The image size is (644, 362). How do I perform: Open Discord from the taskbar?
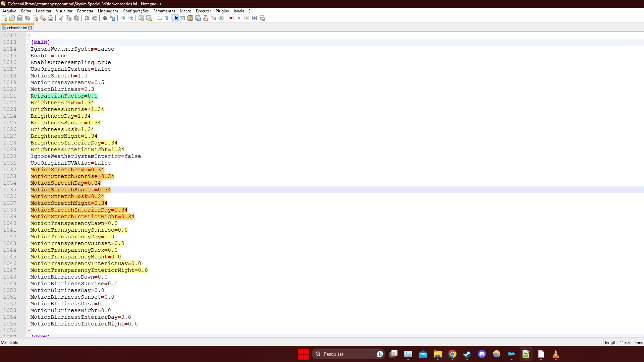pyautogui.click(x=482, y=354)
